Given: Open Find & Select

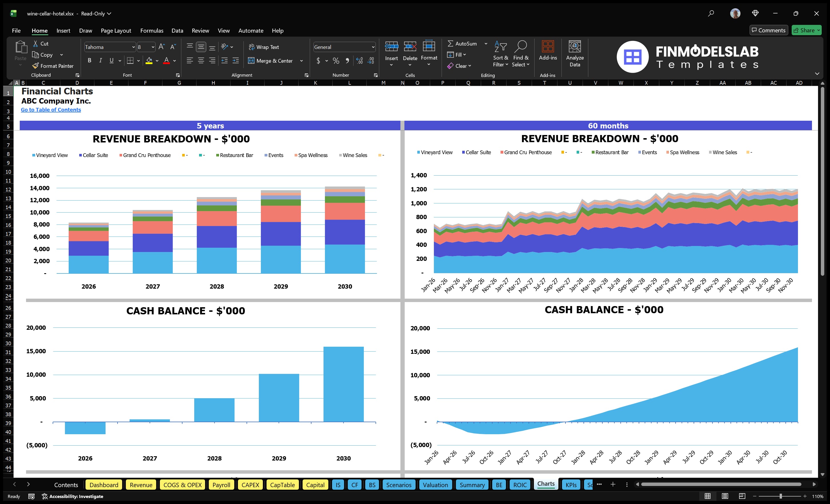Looking at the screenshot, I should coord(521,54).
